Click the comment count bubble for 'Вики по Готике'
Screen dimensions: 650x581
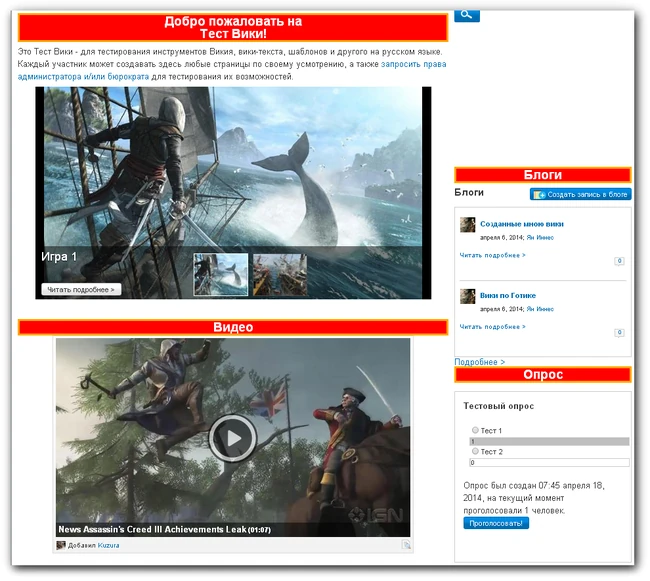coord(619,333)
